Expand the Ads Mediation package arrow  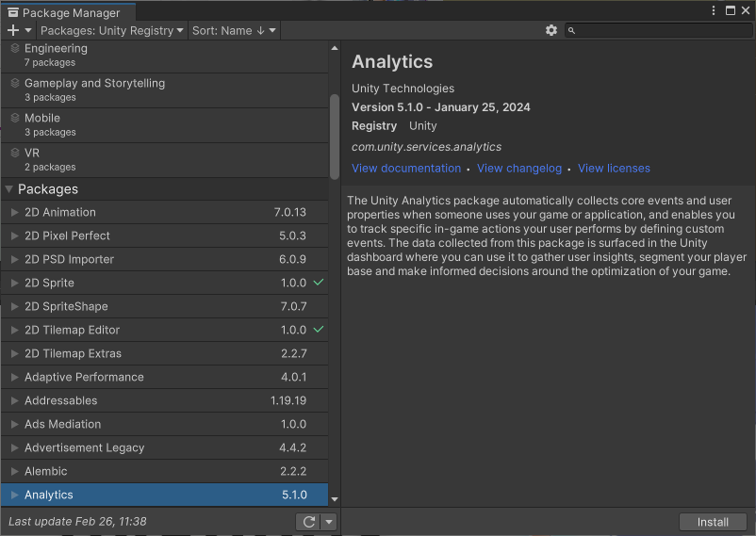pyautogui.click(x=14, y=424)
